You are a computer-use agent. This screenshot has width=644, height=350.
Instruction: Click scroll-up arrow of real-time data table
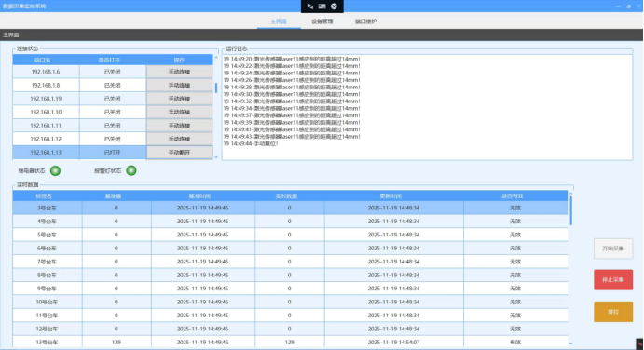pyautogui.click(x=570, y=194)
